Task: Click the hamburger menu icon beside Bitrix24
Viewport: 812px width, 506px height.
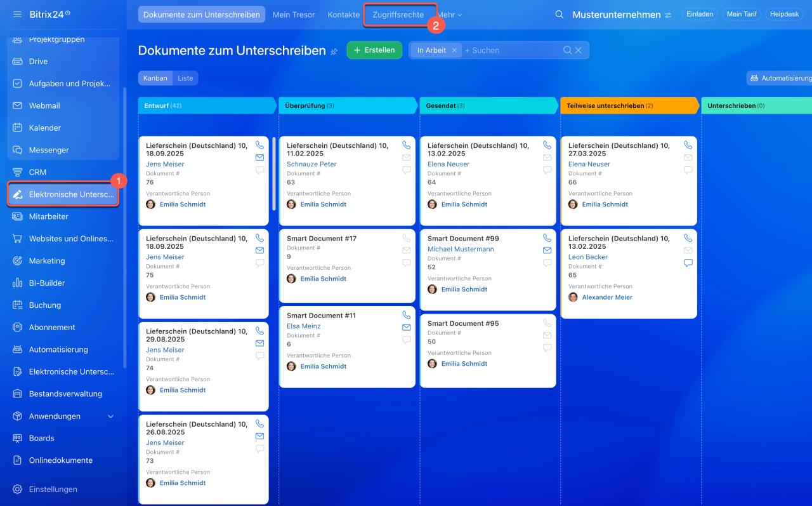Action: pyautogui.click(x=17, y=14)
